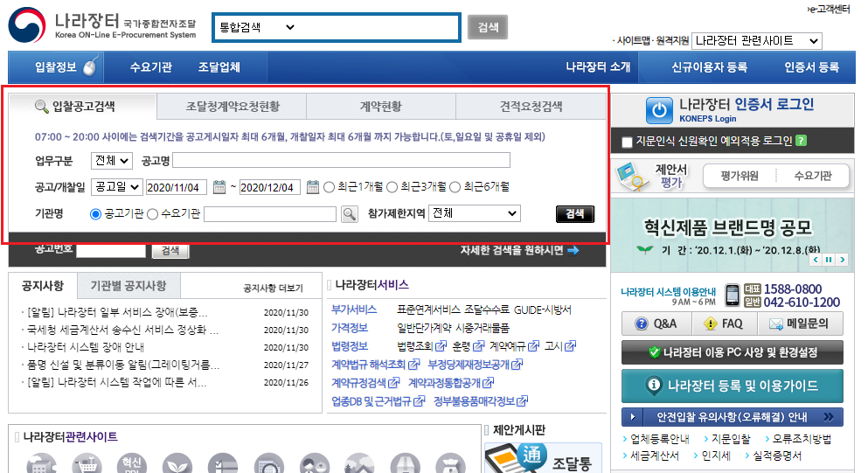The image size is (868, 473).
Task: Go to next banner slide
Action: [842, 259]
